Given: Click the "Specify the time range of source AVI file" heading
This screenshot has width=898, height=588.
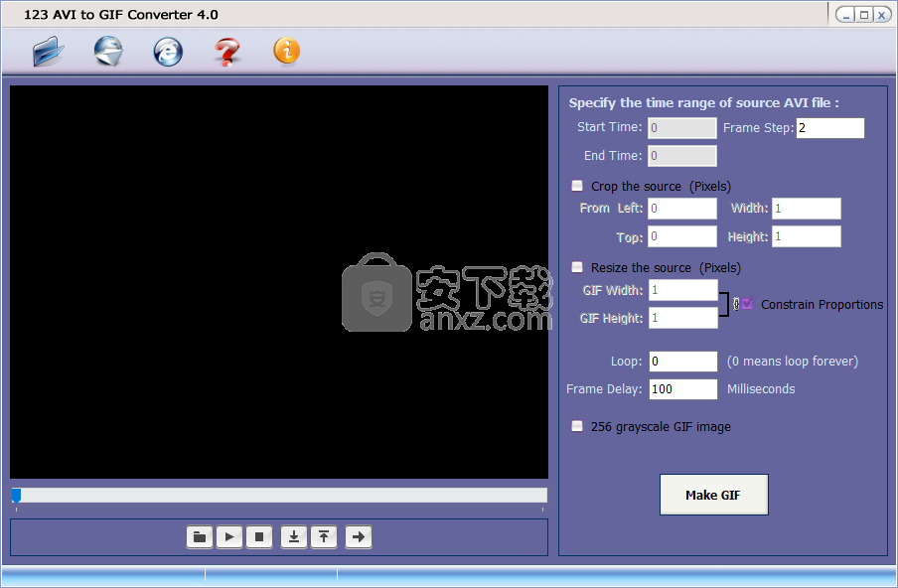Looking at the screenshot, I should 704,103.
